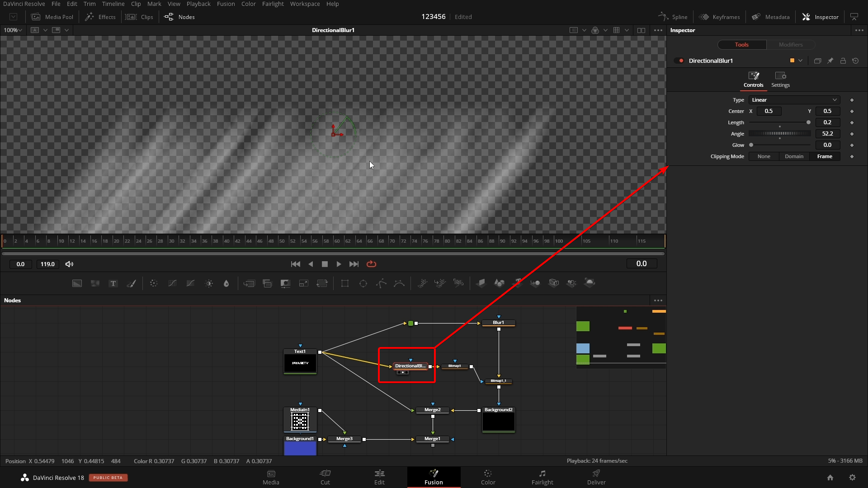This screenshot has height=488, width=868.
Task: Select the Paint tool from the toolbar
Action: (132, 283)
